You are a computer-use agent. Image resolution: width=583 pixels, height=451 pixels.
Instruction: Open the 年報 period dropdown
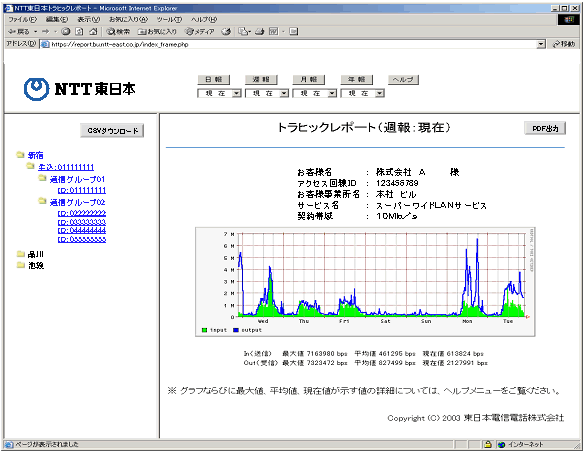point(363,93)
